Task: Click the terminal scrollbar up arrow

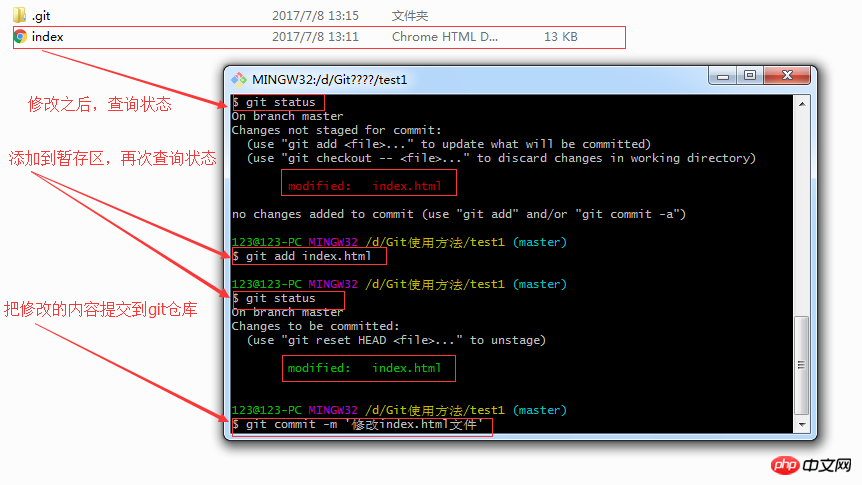Action: (x=802, y=104)
